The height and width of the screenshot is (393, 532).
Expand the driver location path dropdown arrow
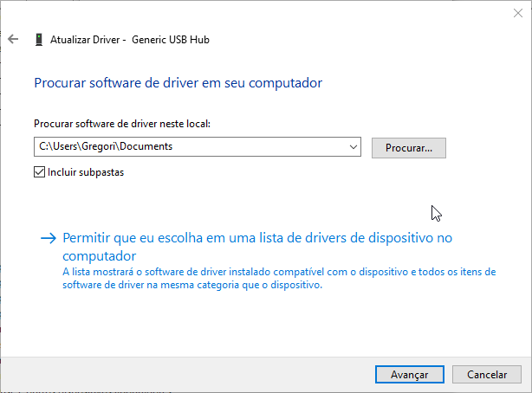coord(354,147)
